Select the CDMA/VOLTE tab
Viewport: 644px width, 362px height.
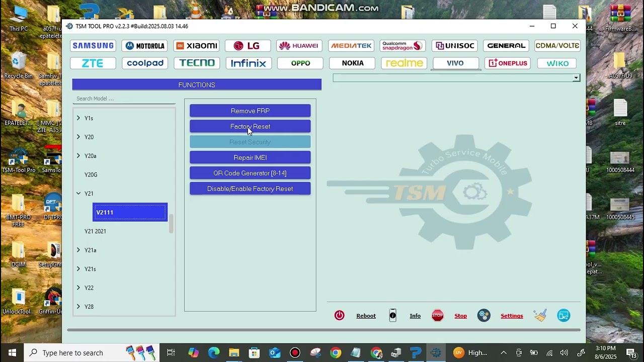[557, 46]
